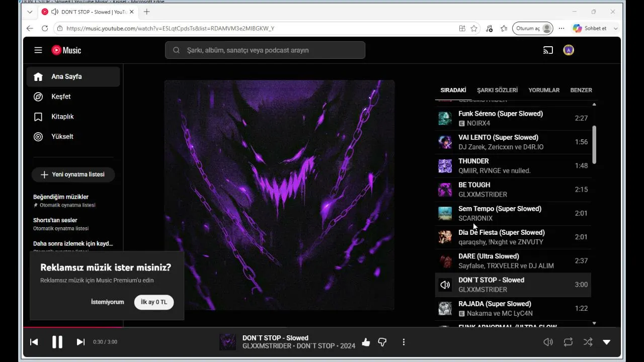Go to Ana Sayfa in the sidebar

[73, 76]
